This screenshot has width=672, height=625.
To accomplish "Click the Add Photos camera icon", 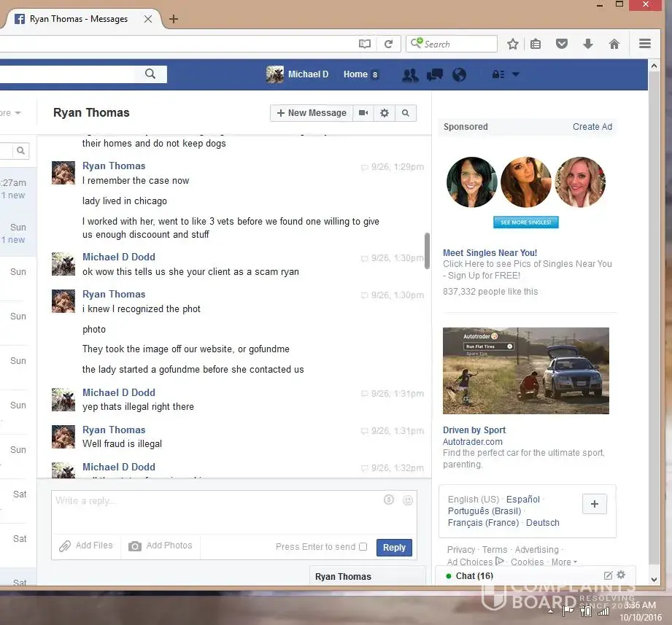I will pyautogui.click(x=135, y=546).
